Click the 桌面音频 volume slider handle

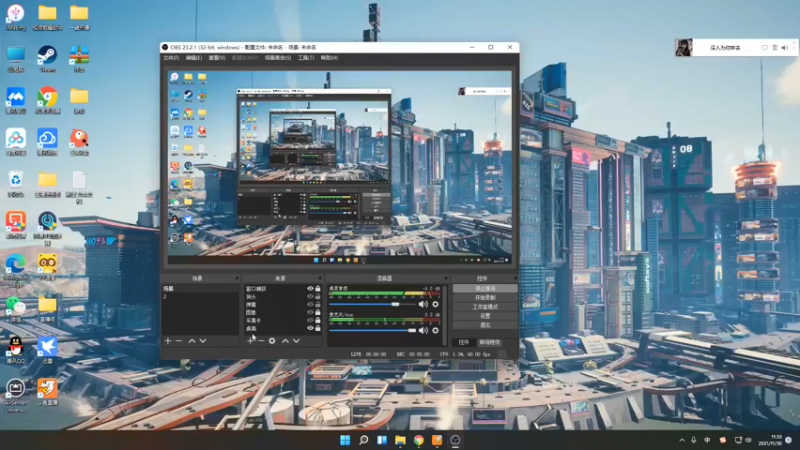pyautogui.click(x=395, y=304)
